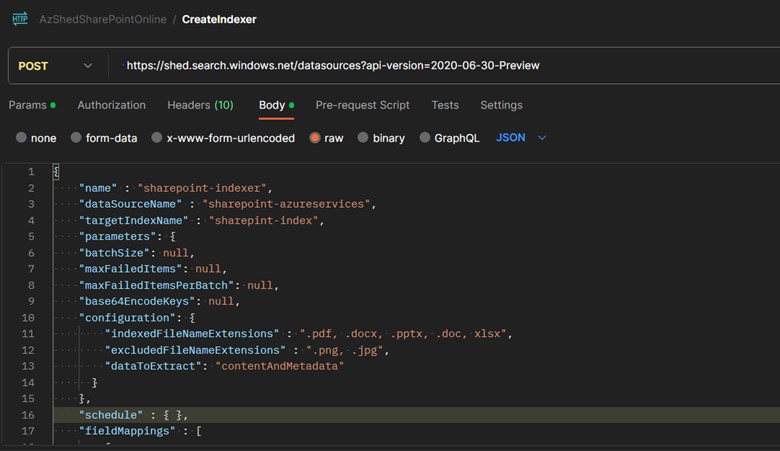
Task: Select the CreateIndexer request name
Action: click(219, 19)
